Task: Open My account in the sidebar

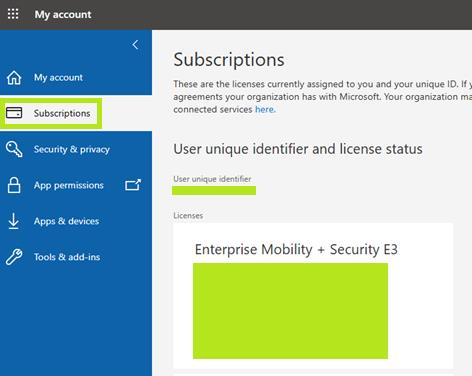Action: 58,77
